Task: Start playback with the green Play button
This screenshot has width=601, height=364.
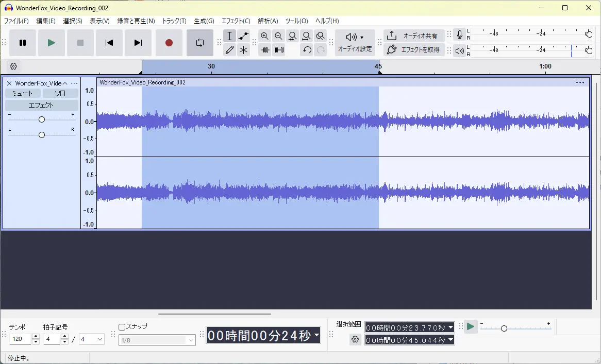Action: [52, 43]
